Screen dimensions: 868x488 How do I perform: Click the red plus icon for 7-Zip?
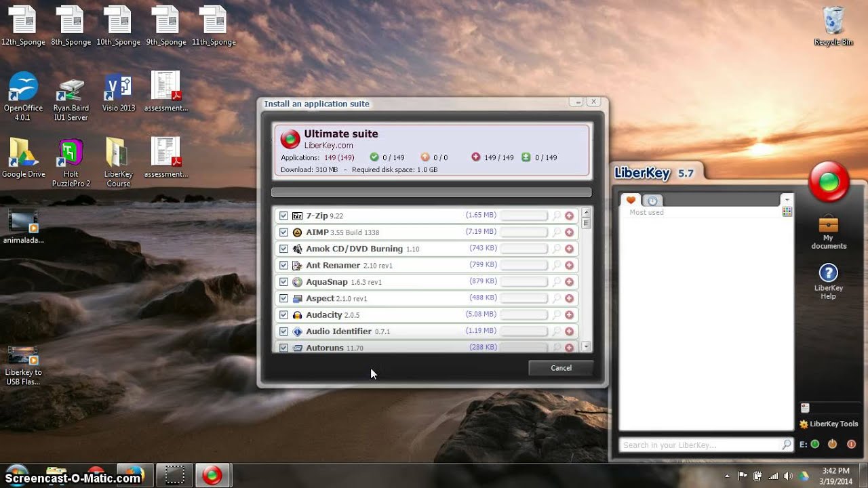pos(569,216)
